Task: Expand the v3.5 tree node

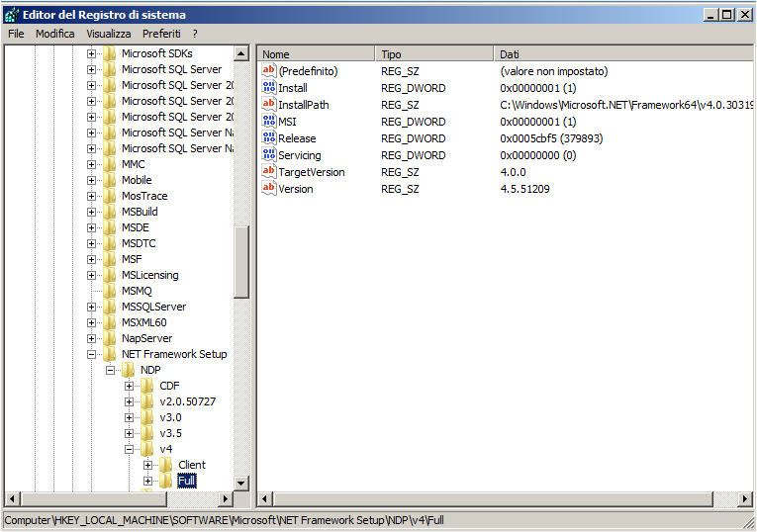Action: tap(129, 433)
